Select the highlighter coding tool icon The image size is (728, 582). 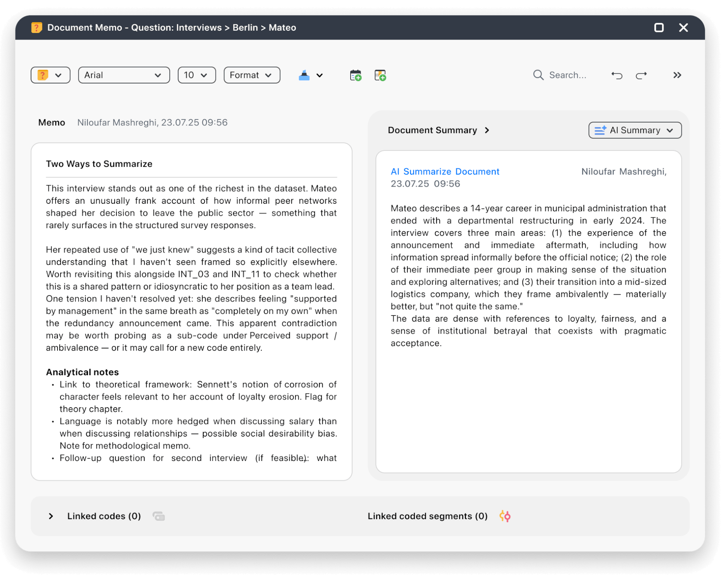[305, 75]
